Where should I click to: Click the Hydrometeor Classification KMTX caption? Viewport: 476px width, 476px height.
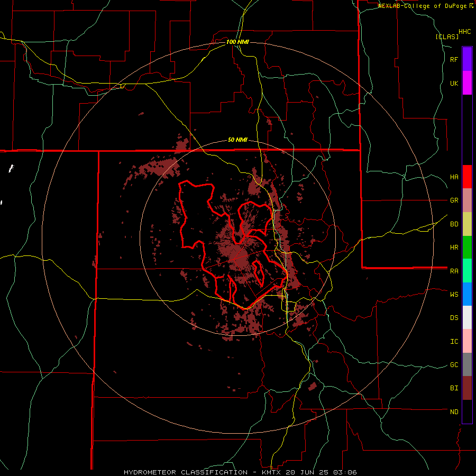click(240, 472)
